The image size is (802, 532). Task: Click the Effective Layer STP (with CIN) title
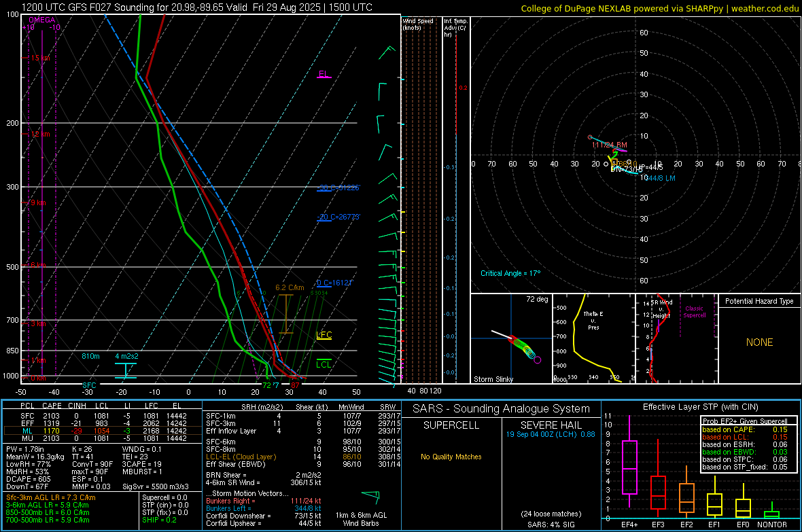tap(700, 407)
